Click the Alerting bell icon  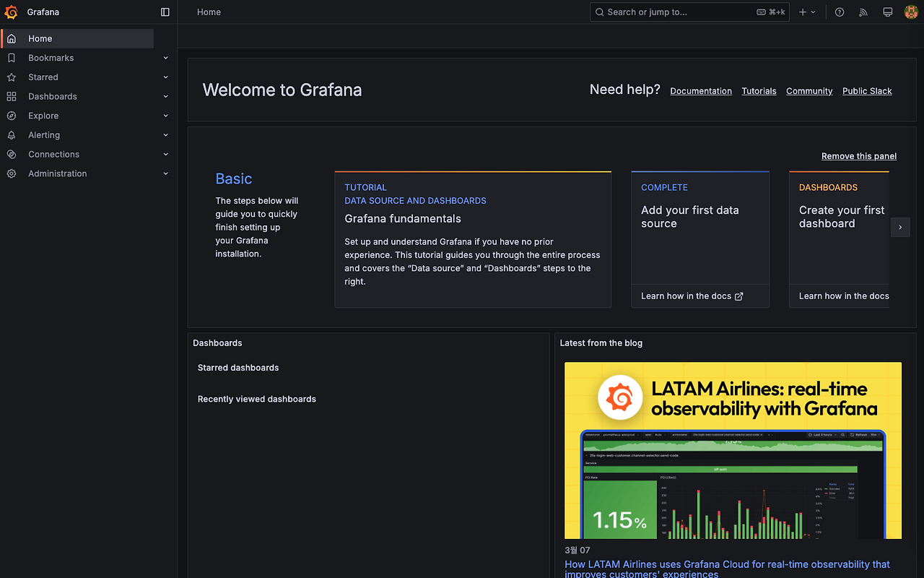[x=12, y=135]
